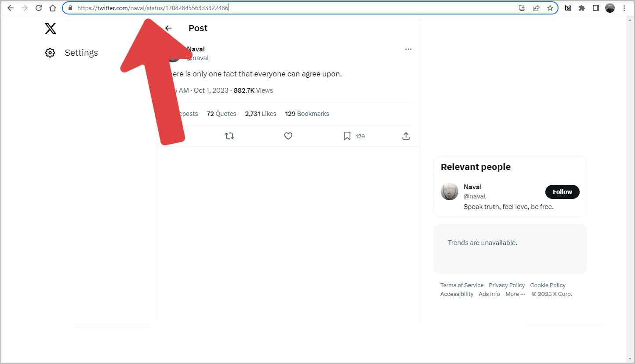
Task: Like the post using the heart icon
Action: (x=288, y=136)
